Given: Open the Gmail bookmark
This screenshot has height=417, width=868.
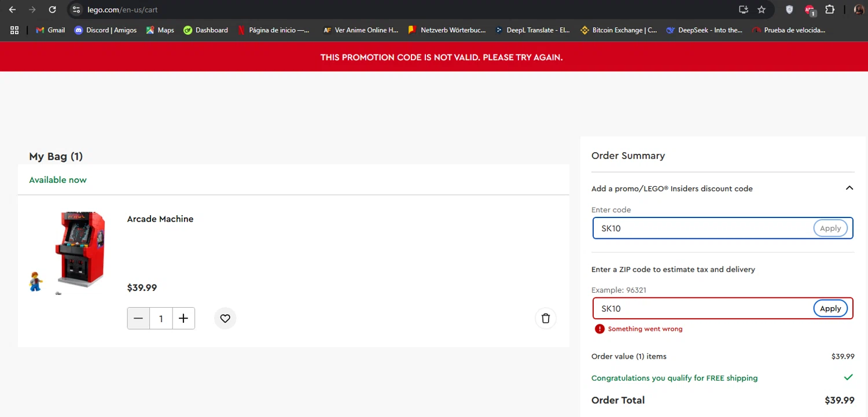Looking at the screenshot, I should coord(50,30).
